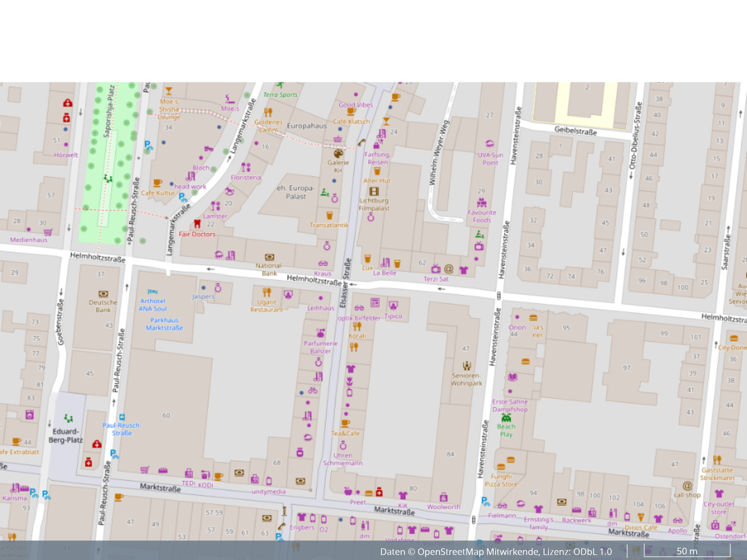Click the Alter Hut bar icon
The image size is (747, 560).
377,171
